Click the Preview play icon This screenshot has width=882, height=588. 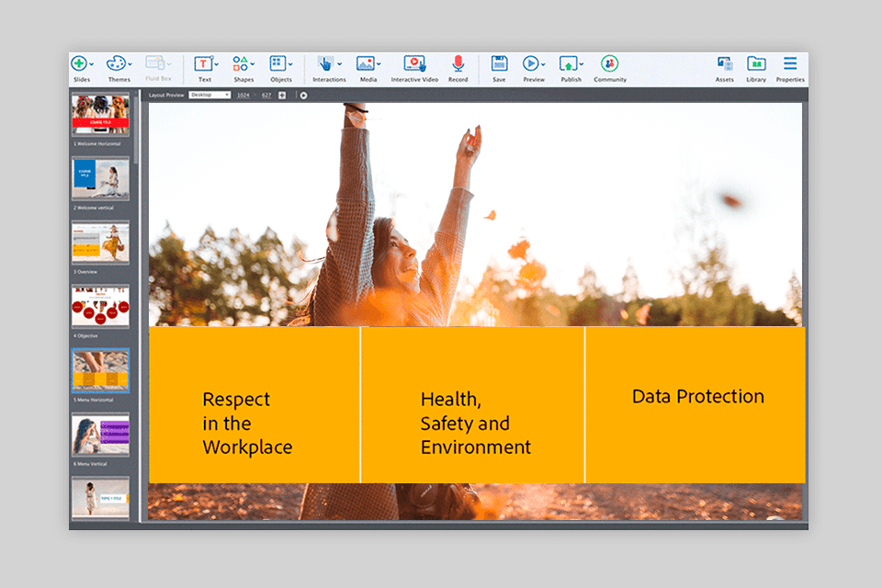pyautogui.click(x=530, y=63)
